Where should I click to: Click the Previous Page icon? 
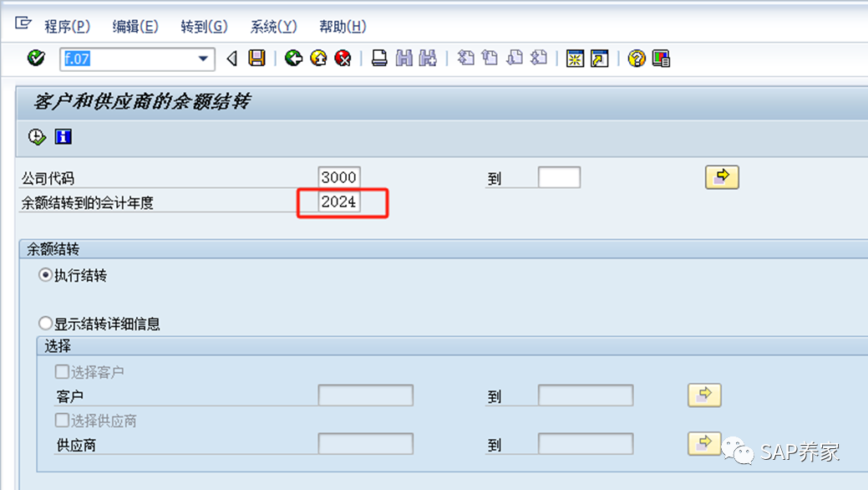coord(490,59)
